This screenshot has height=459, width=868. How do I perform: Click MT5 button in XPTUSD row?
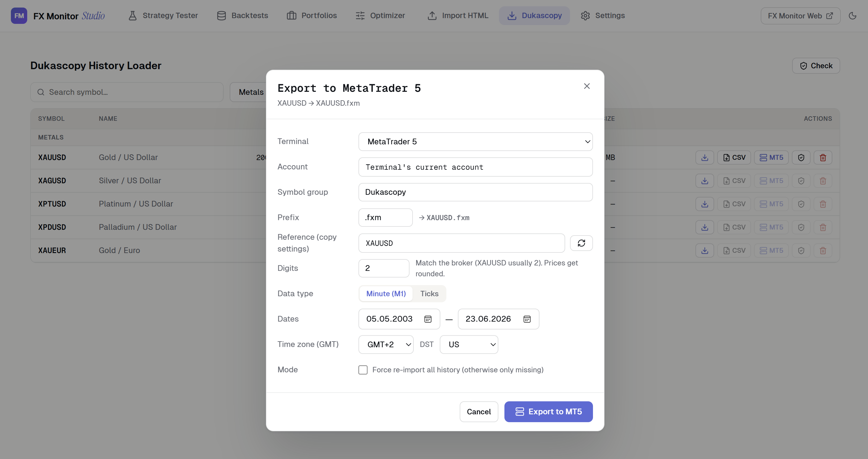click(x=771, y=204)
